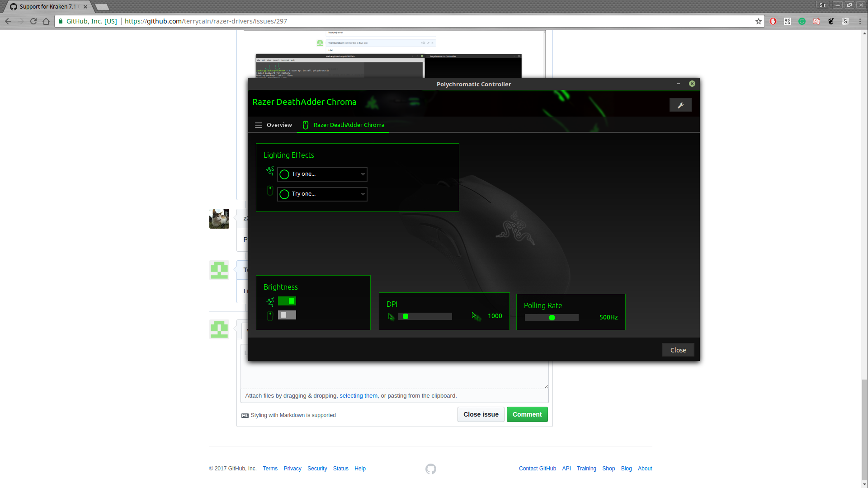
Task: Open the Chrome three-dot browser menu
Action: [860, 21]
